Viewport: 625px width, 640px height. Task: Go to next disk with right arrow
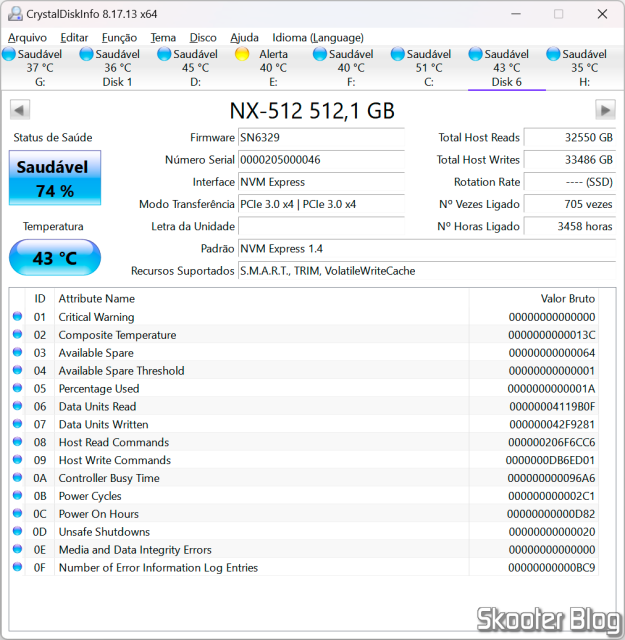point(605,110)
